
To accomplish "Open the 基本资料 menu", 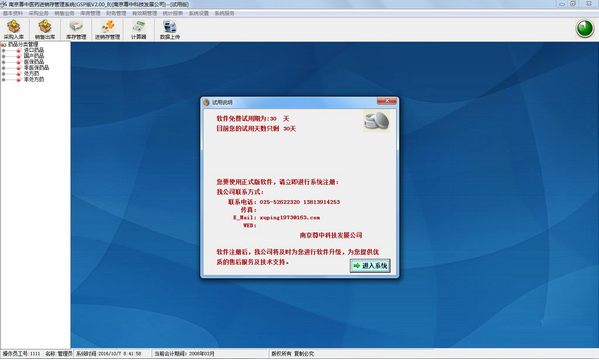I will pos(13,13).
